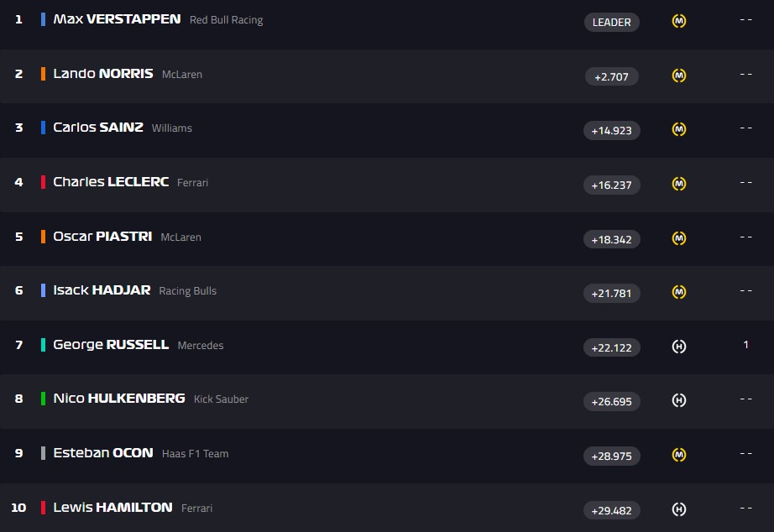Select Oscar Piastri's name
This screenshot has height=532, width=774.
pos(102,236)
